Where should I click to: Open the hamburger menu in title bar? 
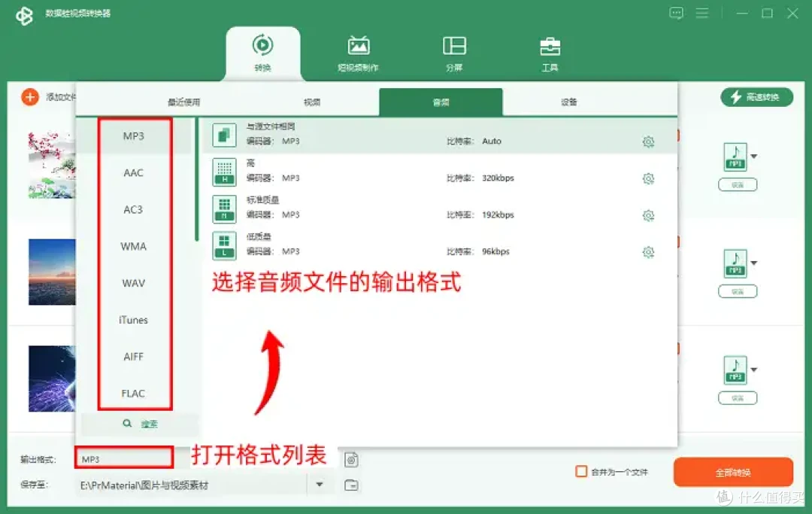pos(701,13)
